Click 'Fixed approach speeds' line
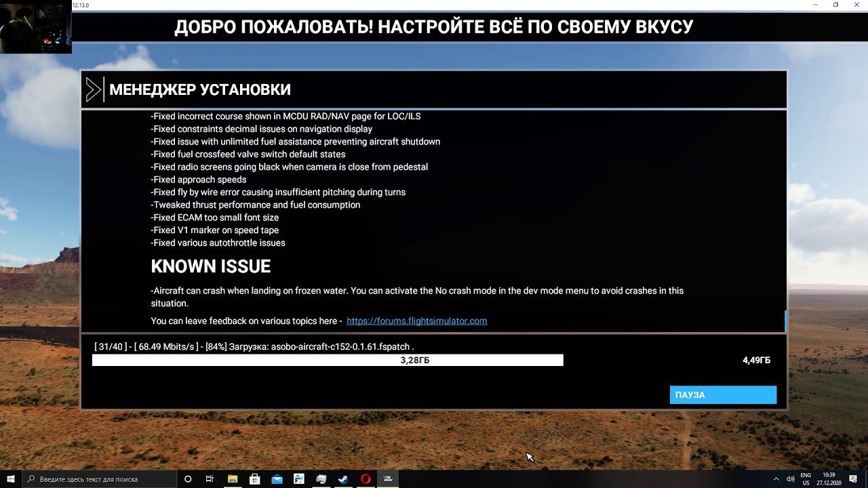The height and width of the screenshot is (488, 868). [199, 180]
